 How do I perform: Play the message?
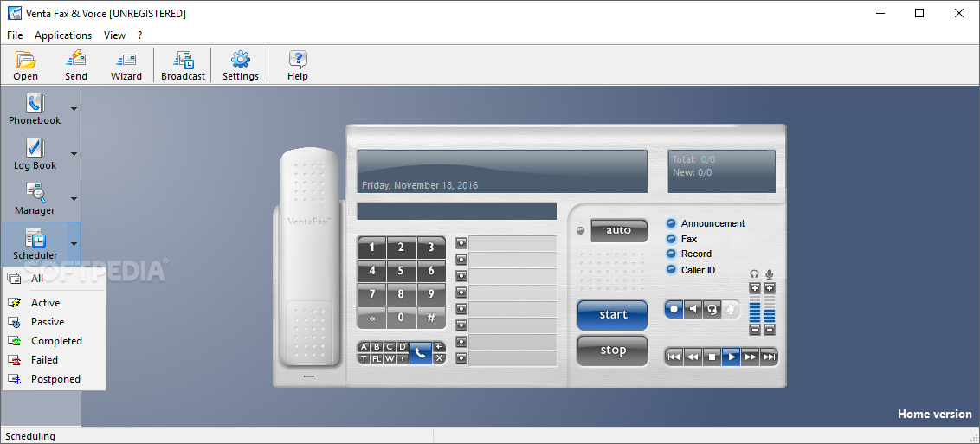732,357
